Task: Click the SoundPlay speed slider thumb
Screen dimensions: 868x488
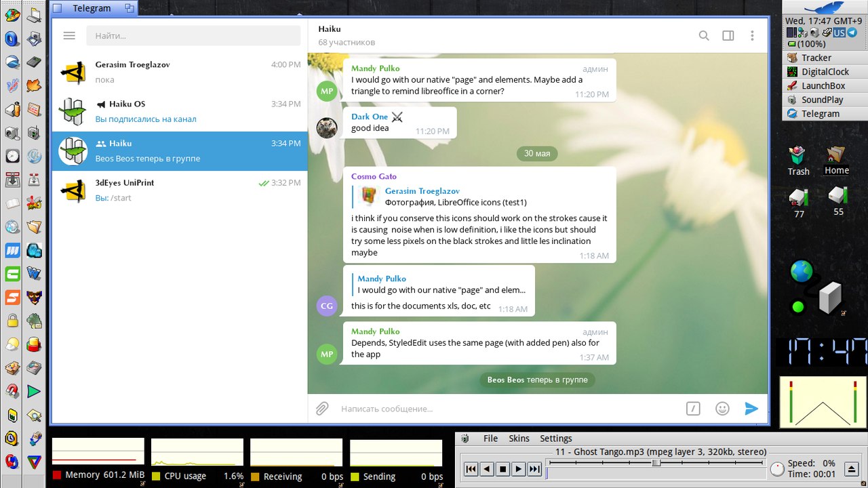Action: coord(656,463)
